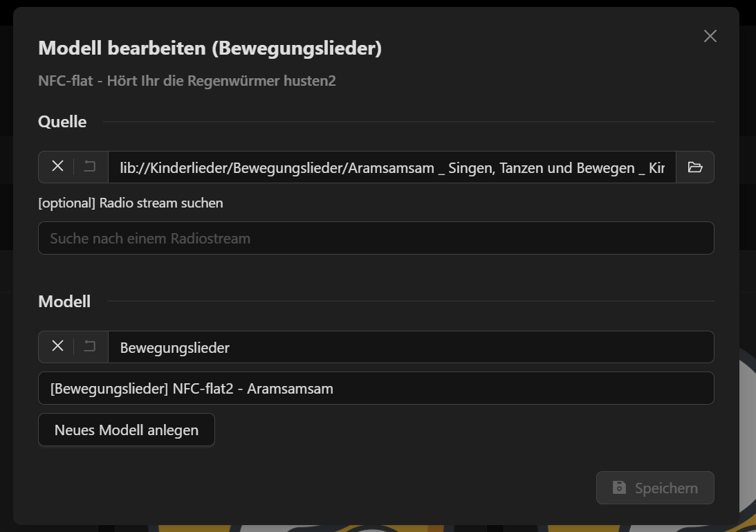Select the NFC-flat2 - Aramsamsam model entry

(376, 388)
